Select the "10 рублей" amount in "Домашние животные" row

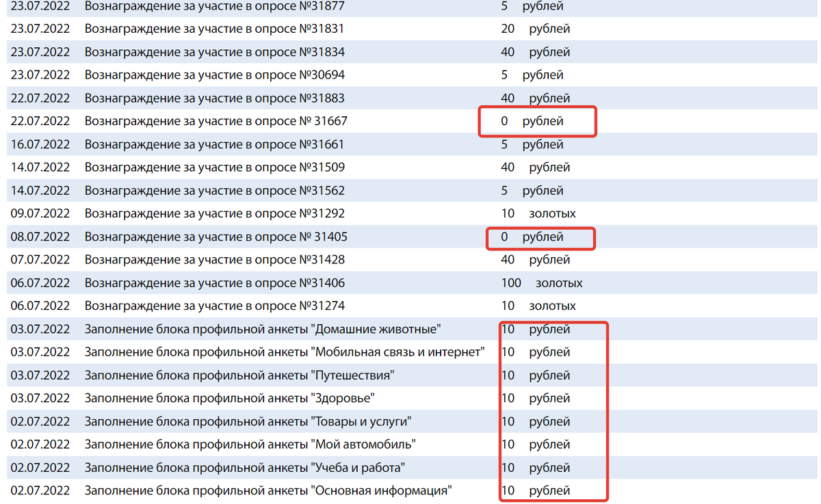pos(536,330)
